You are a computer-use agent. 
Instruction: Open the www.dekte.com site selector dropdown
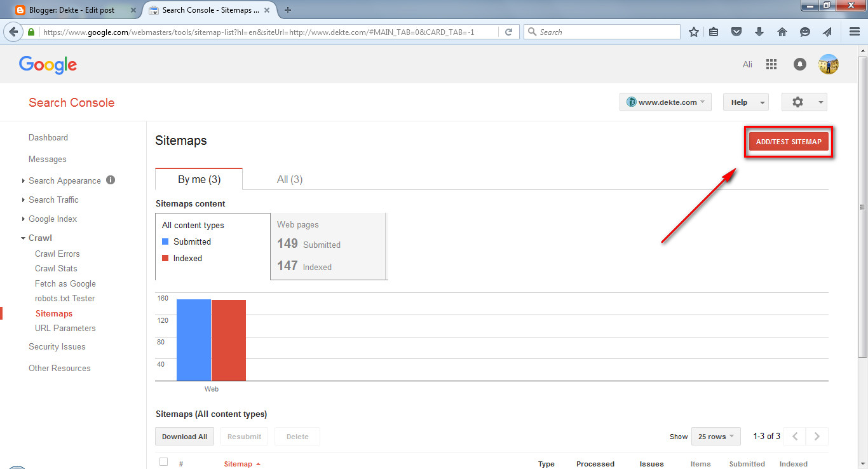665,102
